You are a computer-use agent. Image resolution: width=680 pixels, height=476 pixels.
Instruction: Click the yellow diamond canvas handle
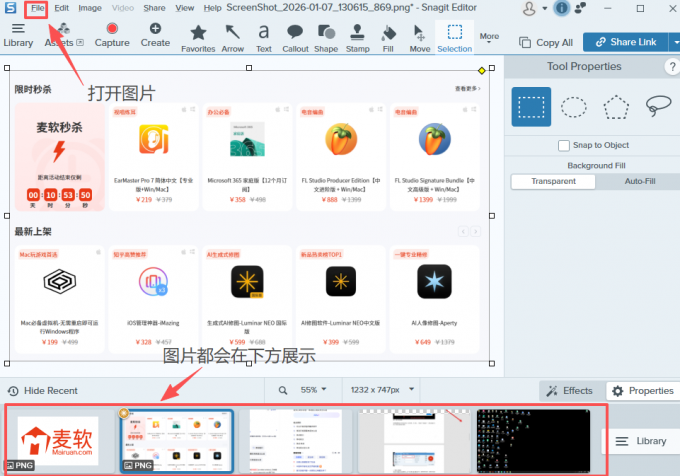tap(481, 71)
